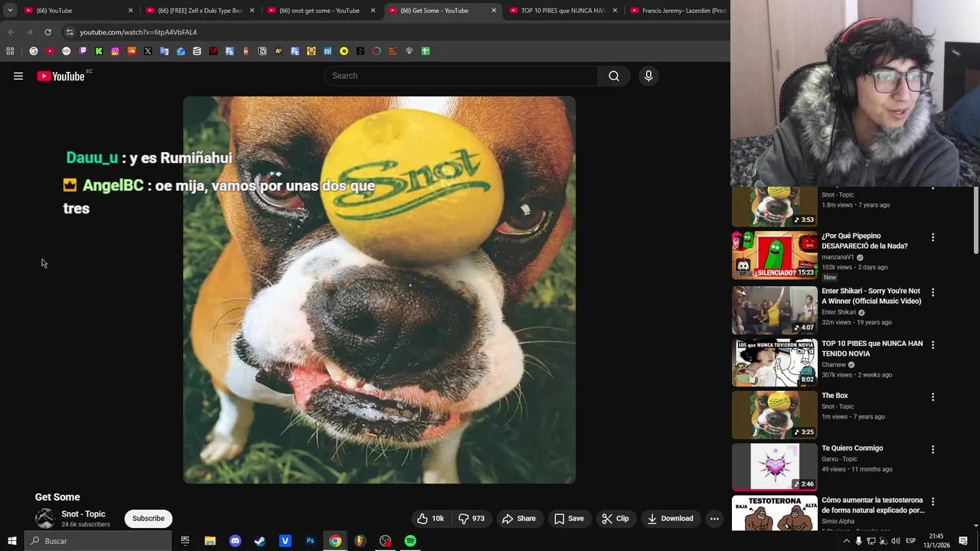
Task: Expand hidden system tray icons chevron
Action: coord(846,541)
